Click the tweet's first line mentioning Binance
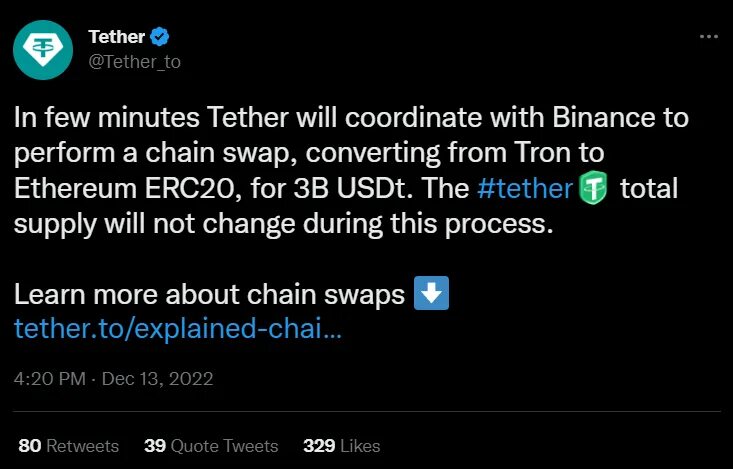Viewport: 733px width, 469px height. (350, 117)
